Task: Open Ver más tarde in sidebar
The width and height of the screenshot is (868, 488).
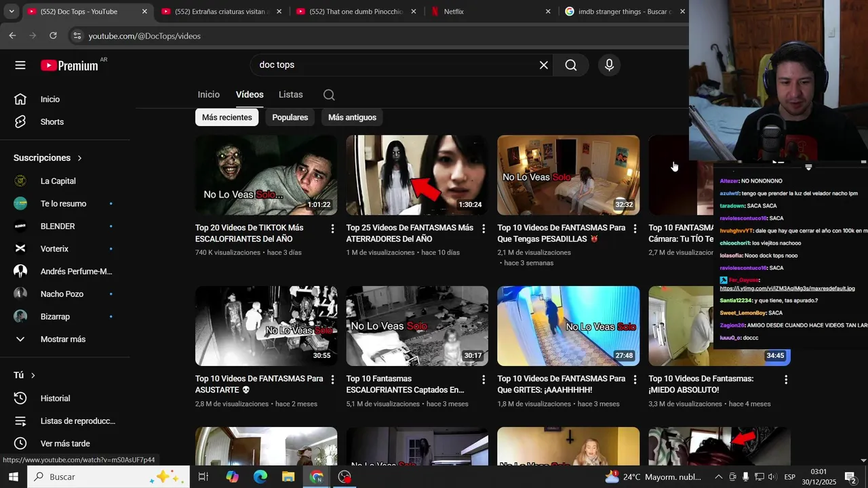Action: click(x=65, y=444)
